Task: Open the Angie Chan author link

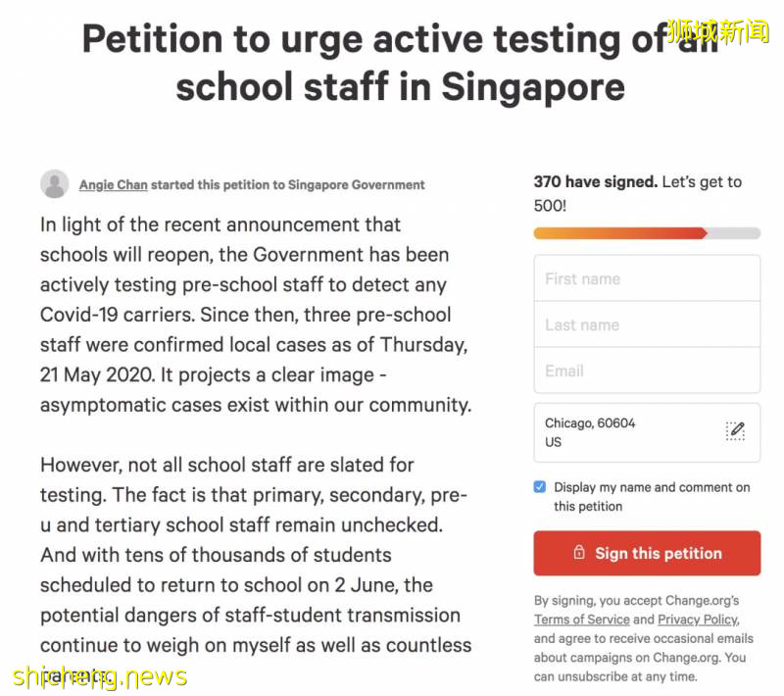Action: [113, 184]
